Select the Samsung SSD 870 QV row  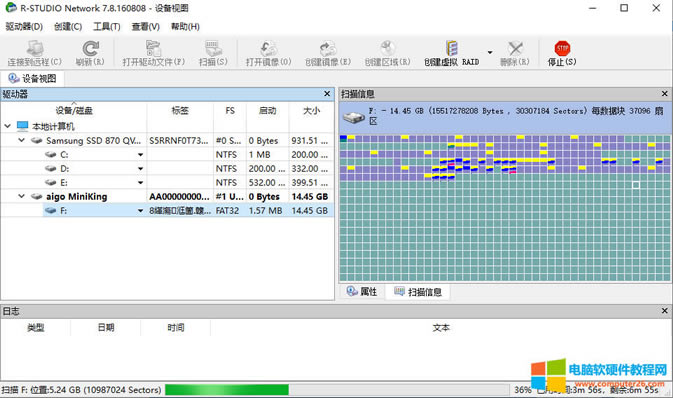coord(167,140)
